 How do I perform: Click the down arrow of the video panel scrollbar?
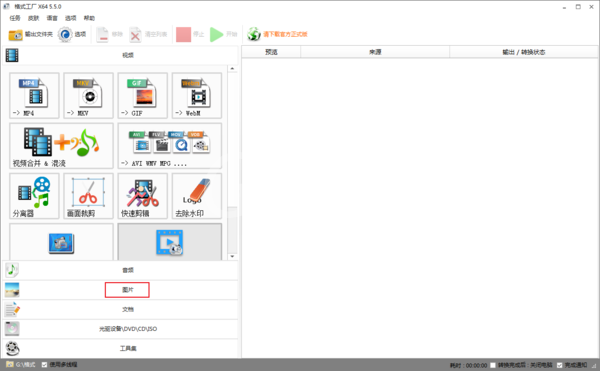click(232, 257)
